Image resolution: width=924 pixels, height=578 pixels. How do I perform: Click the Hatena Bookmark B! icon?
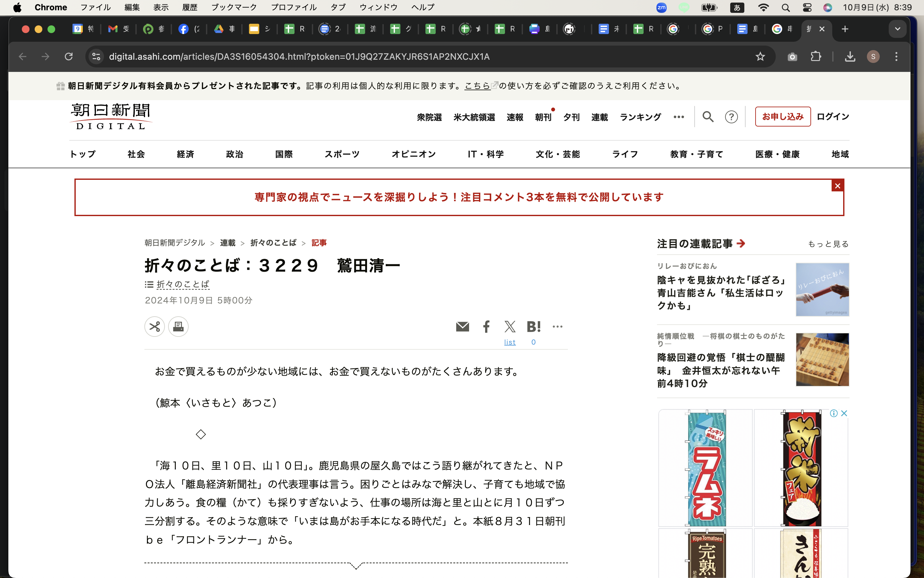coord(534,327)
